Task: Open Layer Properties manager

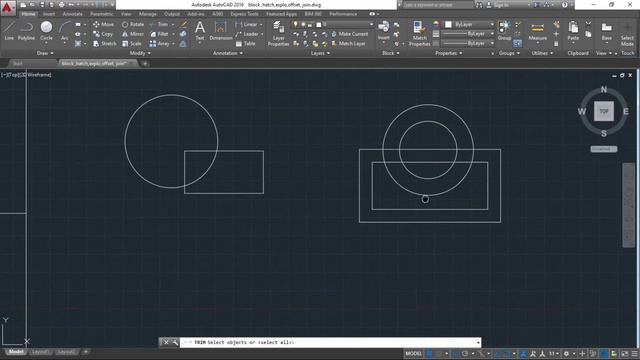Action: [x=278, y=33]
